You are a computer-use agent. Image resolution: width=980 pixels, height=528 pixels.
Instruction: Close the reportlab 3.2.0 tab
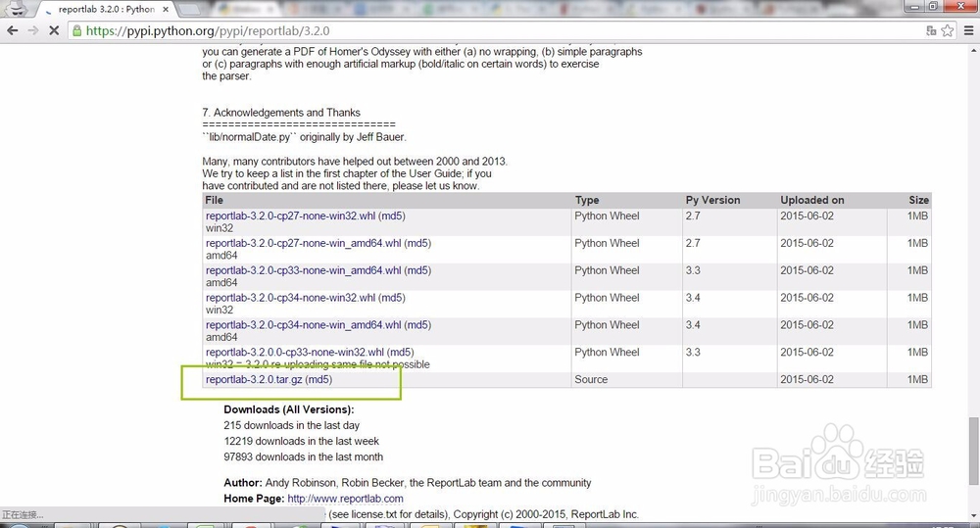[x=166, y=10]
